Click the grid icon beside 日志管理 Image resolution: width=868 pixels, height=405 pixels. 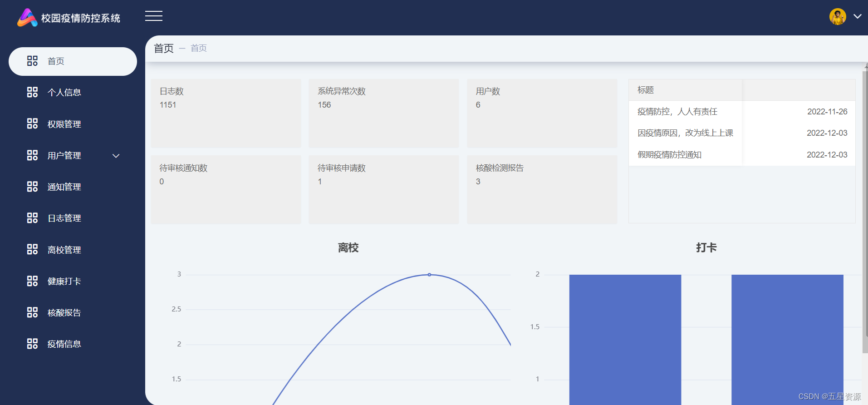click(32, 218)
